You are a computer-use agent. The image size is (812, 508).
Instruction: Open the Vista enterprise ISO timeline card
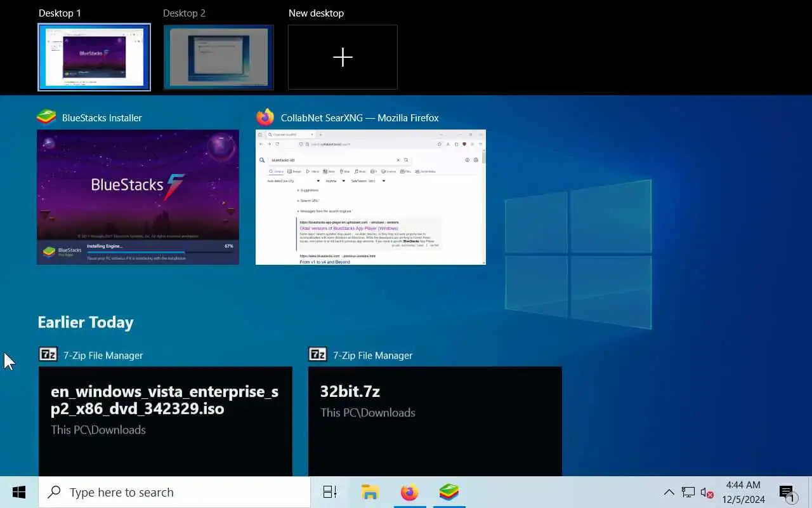(166, 421)
